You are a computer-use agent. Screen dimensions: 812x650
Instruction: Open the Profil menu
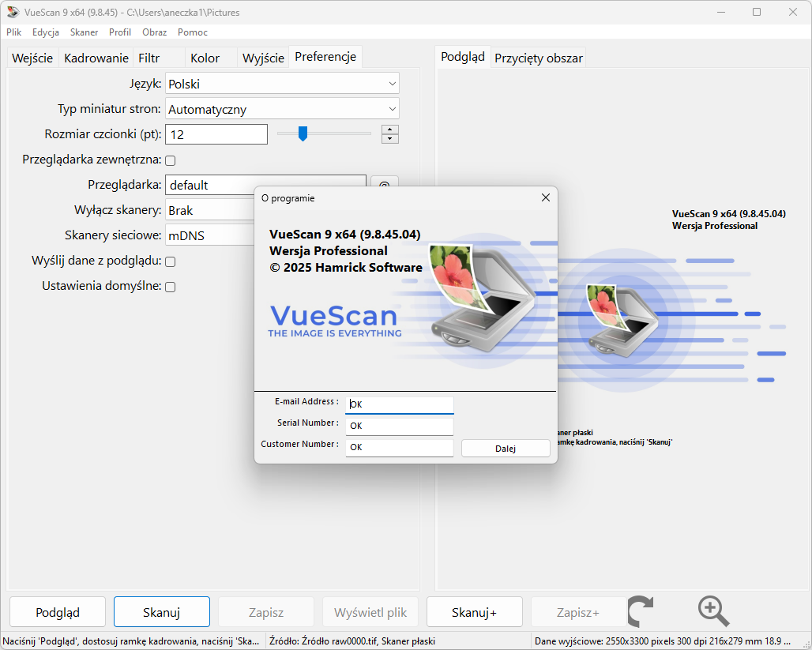tap(119, 32)
